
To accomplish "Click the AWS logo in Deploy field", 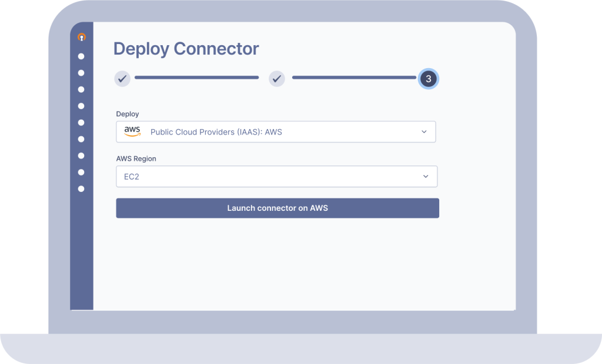I will point(132,132).
